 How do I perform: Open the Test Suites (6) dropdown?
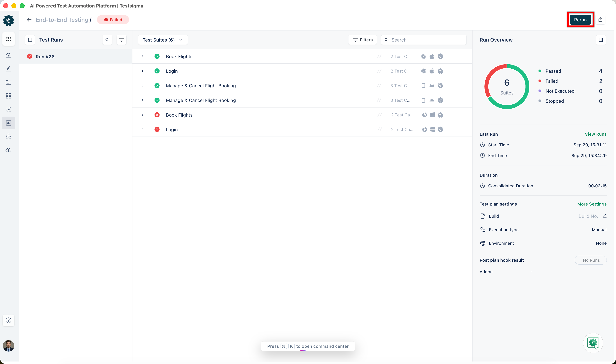163,40
